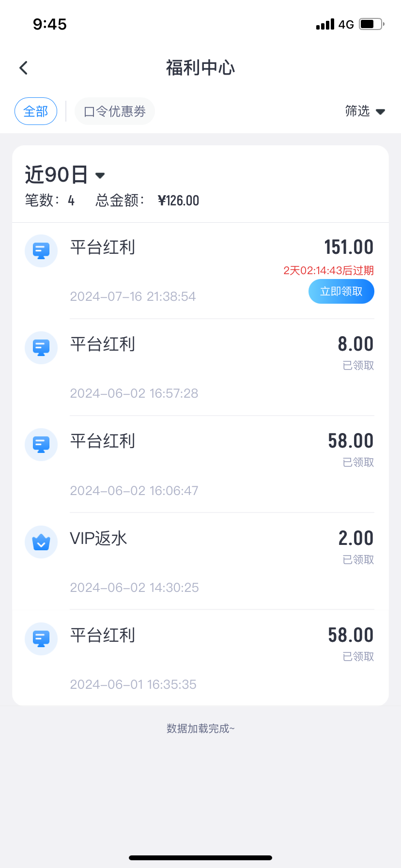Viewport: 401px width, 868px height.
Task: Tap the battery icon in status bar
Action: [371, 24]
